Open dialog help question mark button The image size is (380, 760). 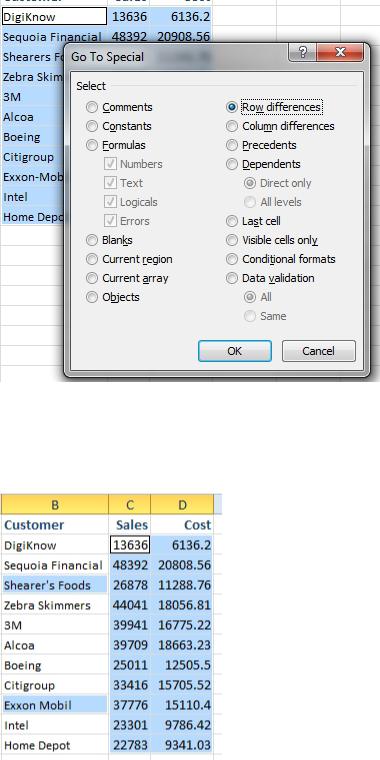tap(302, 52)
